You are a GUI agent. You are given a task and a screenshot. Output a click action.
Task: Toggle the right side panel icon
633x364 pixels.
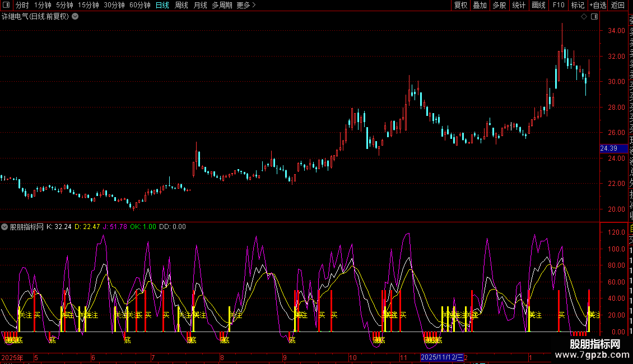point(593,17)
